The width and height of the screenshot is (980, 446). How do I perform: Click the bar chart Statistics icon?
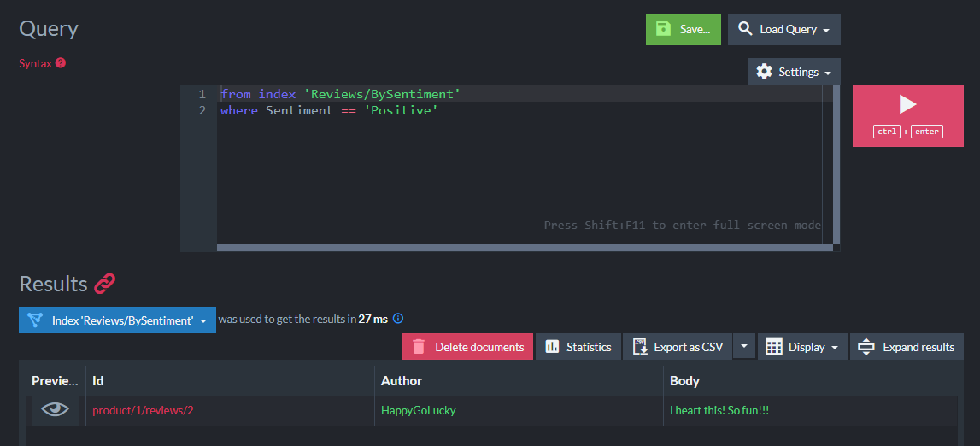click(x=552, y=347)
